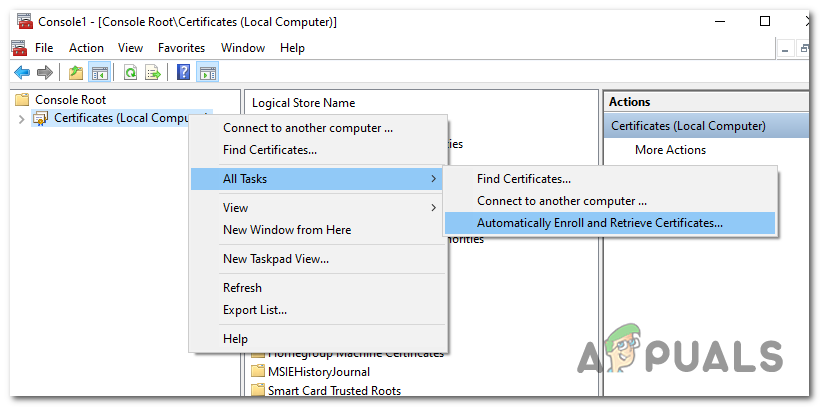This screenshot has width=820, height=407.
Task: Toggle Show/Hide Console Tree toolbar icon
Action: click(x=99, y=73)
